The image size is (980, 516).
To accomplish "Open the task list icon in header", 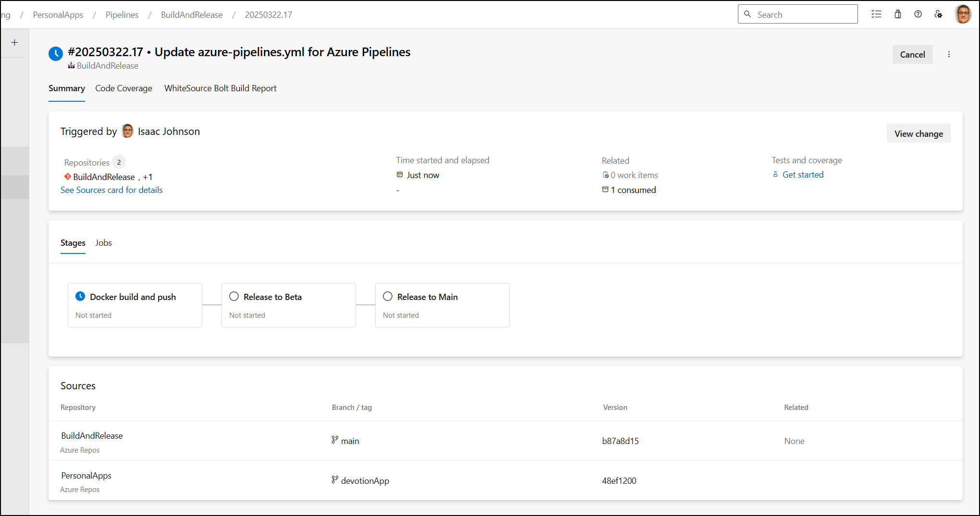I will (x=876, y=14).
